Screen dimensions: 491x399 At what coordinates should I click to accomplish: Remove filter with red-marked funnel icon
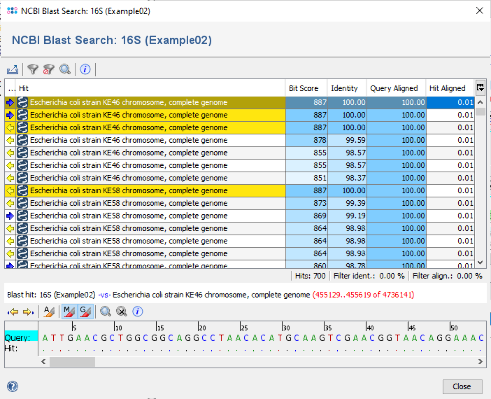(49, 69)
